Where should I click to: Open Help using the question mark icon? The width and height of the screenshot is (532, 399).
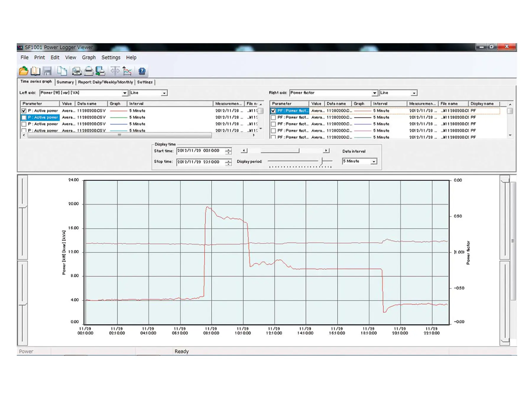(x=141, y=71)
